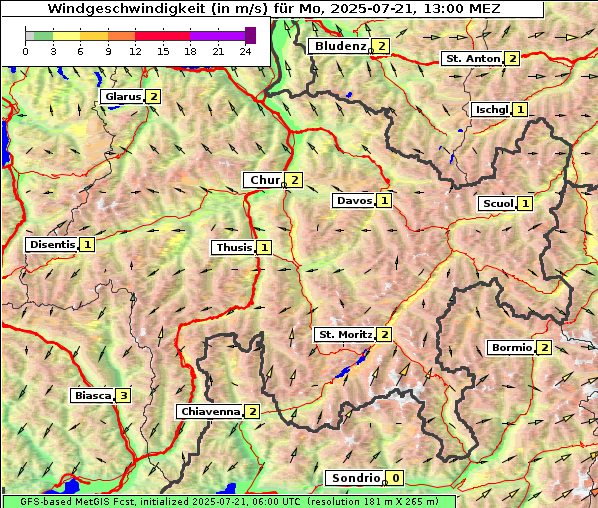Screen dimensions: 598x508
Task: Click the Chur city label
Action: tap(264, 180)
